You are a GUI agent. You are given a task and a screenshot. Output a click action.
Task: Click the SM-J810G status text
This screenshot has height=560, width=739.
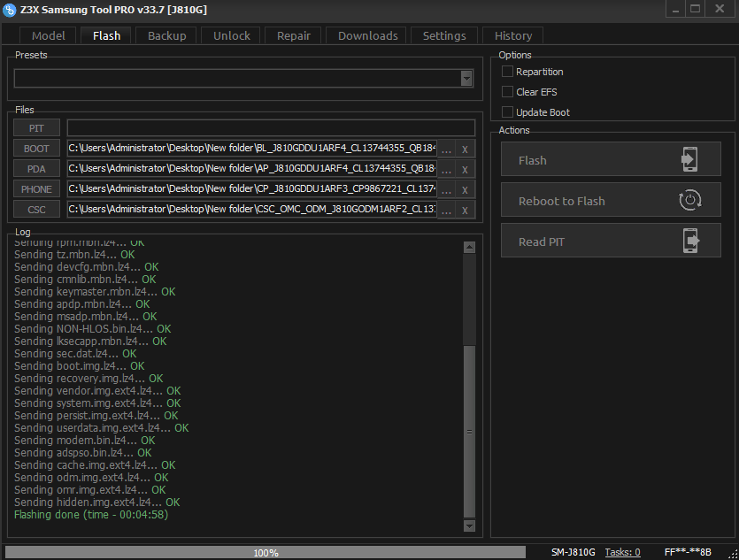click(x=573, y=552)
